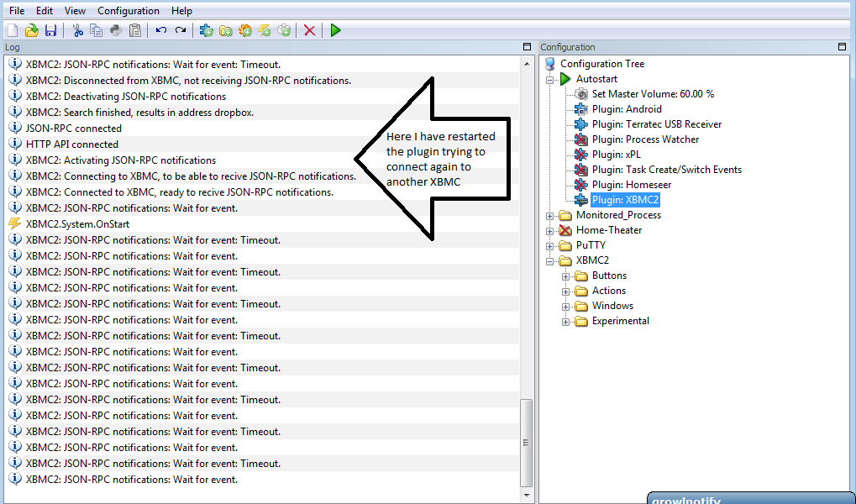This screenshot has height=504, width=856.
Task: Click the Open file folder icon
Action: tap(32, 30)
